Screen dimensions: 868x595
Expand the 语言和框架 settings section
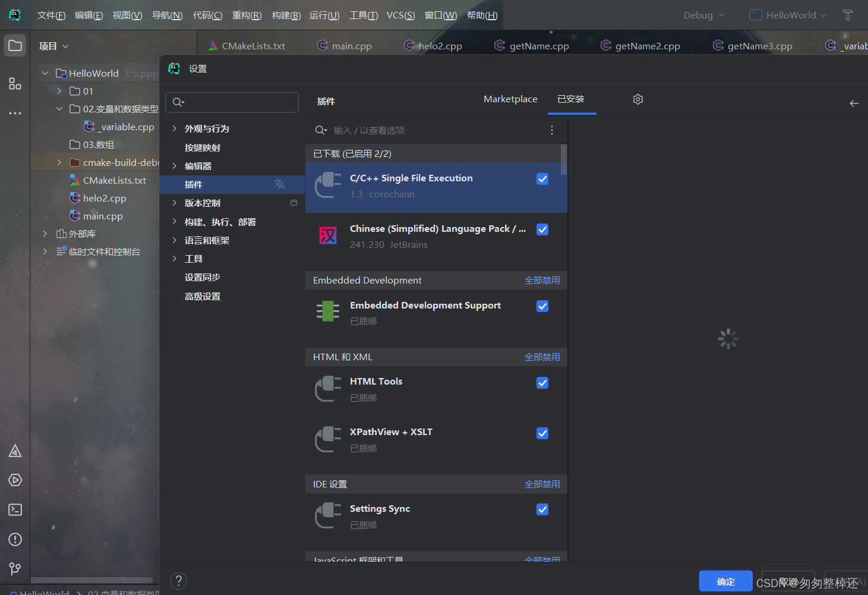pyautogui.click(x=174, y=240)
